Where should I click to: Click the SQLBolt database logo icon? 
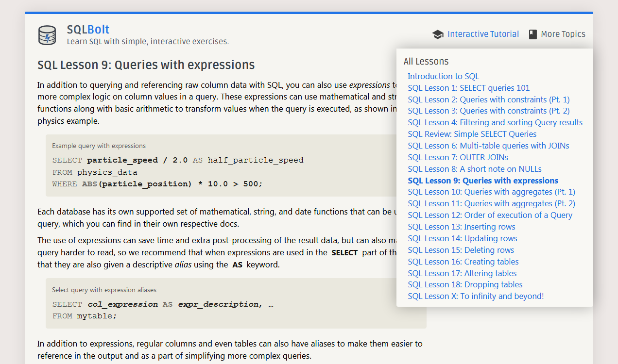click(x=47, y=35)
